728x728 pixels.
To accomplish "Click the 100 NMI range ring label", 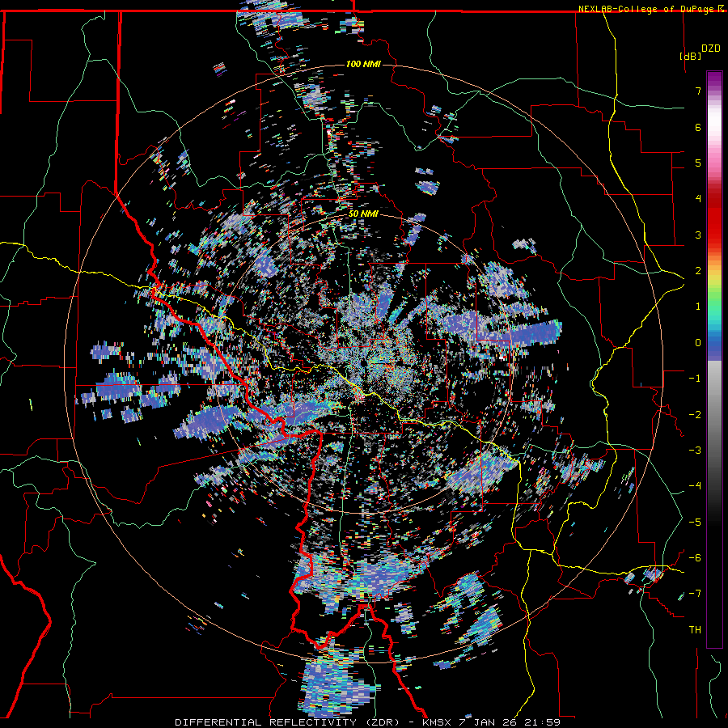I will [x=363, y=64].
